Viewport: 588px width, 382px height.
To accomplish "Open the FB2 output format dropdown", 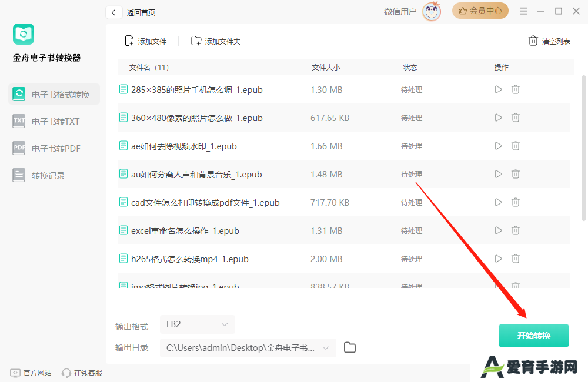I will [x=197, y=324].
